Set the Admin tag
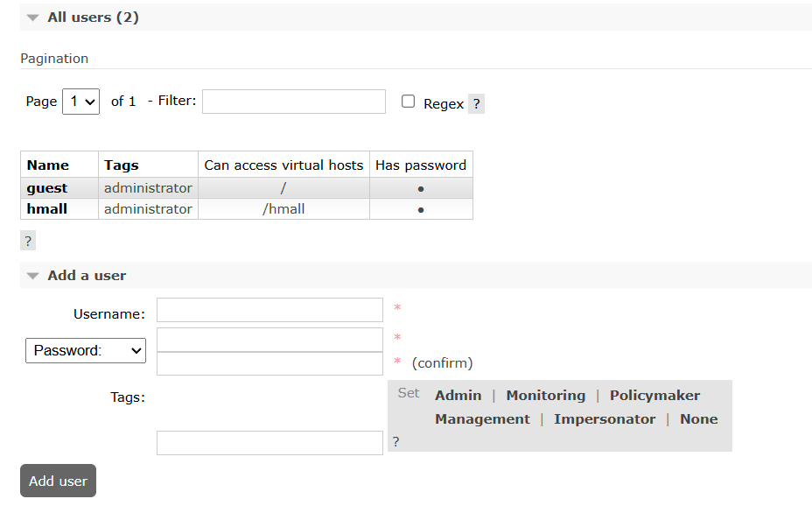This screenshot has width=812, height=506. click(458, 396)
